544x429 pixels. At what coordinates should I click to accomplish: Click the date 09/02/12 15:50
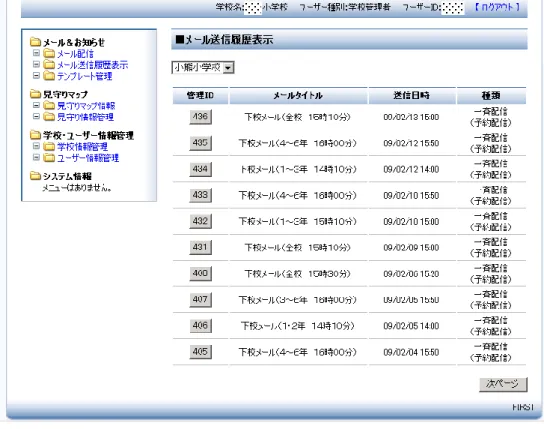pos(411,143)
